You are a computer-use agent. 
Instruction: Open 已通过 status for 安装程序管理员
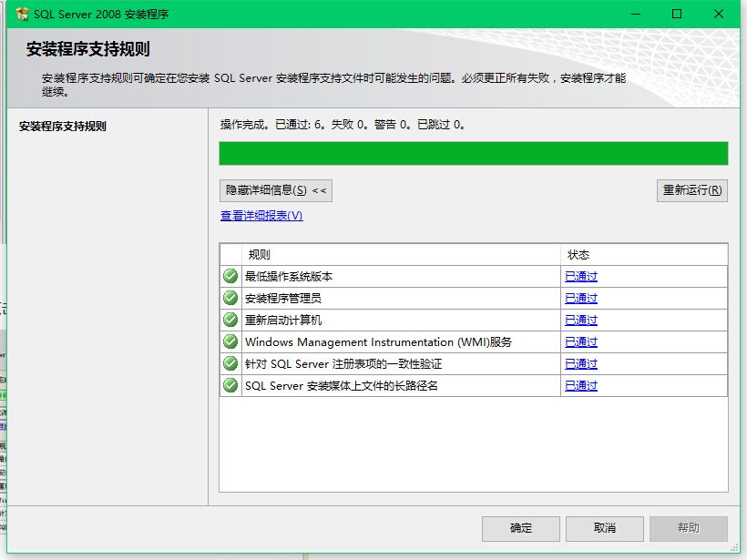(580, 298)
